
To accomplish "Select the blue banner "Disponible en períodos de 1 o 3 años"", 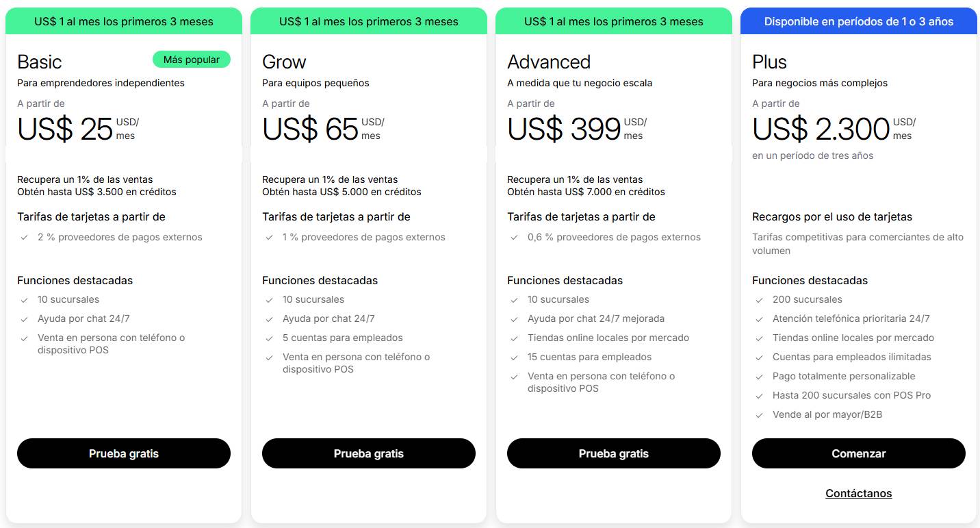I will (x=858, y=21).
